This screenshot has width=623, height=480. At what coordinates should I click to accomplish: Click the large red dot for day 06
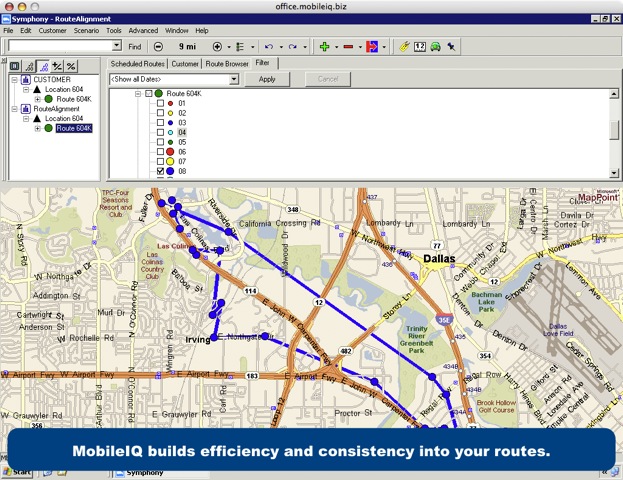pos(171,152)
